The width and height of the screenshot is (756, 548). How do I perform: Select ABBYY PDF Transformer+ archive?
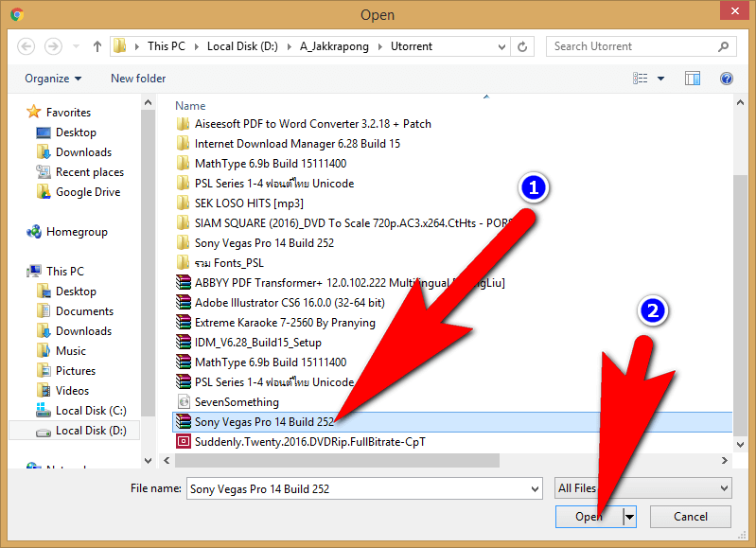click(341, 283)
